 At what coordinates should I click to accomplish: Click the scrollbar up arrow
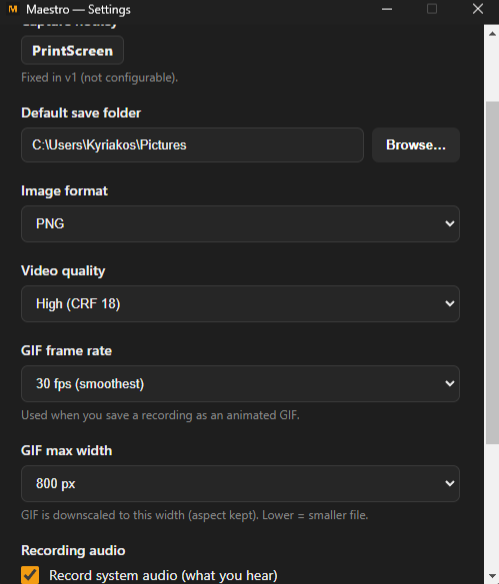pyautogui.click(x=492, y=34)
